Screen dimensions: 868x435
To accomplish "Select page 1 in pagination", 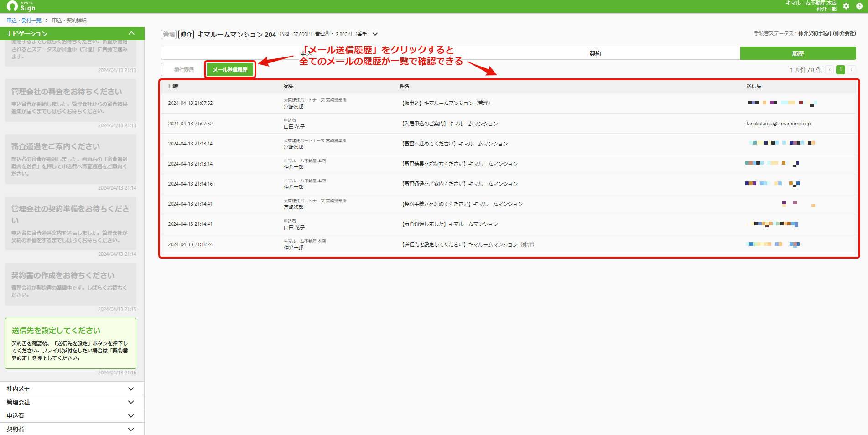I will (x=841, y=70).
